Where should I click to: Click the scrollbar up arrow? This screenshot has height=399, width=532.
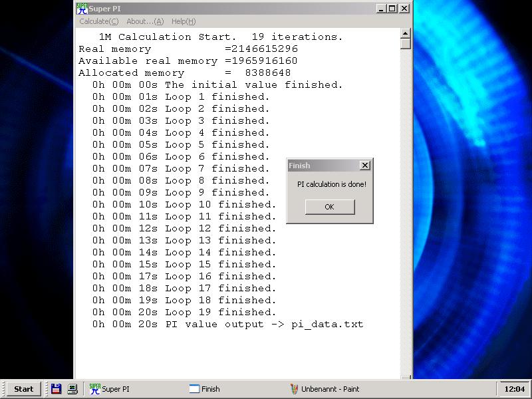(406, 33)
